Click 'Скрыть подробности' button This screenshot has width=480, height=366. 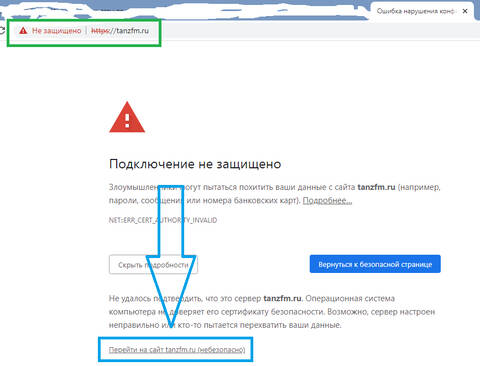tap(153, 265)
